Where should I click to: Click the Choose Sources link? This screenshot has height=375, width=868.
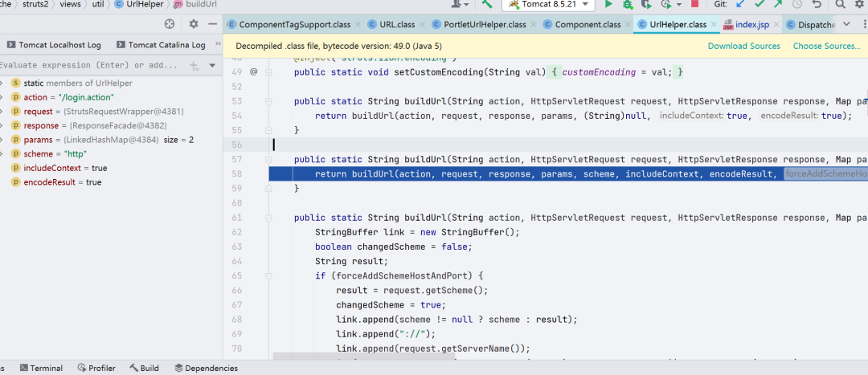coord(826,46)
